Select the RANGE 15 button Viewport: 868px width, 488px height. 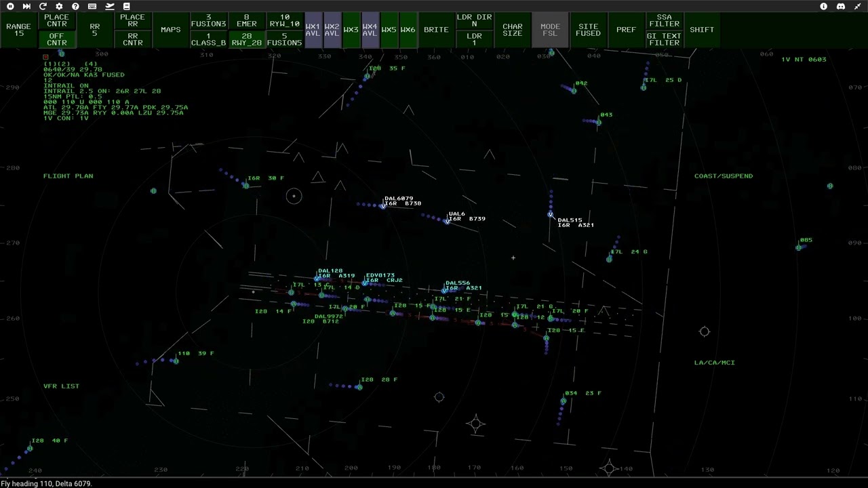pos(19,30)
